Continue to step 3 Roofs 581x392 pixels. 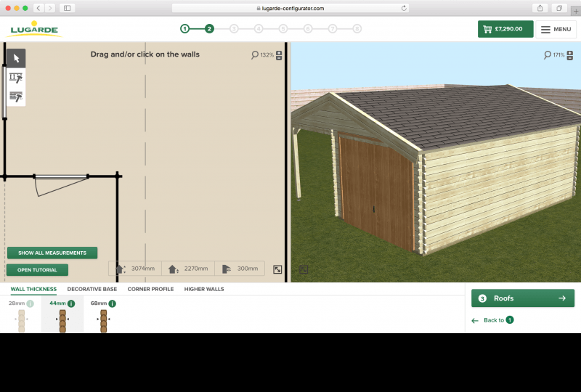click(x=522, y=298)
